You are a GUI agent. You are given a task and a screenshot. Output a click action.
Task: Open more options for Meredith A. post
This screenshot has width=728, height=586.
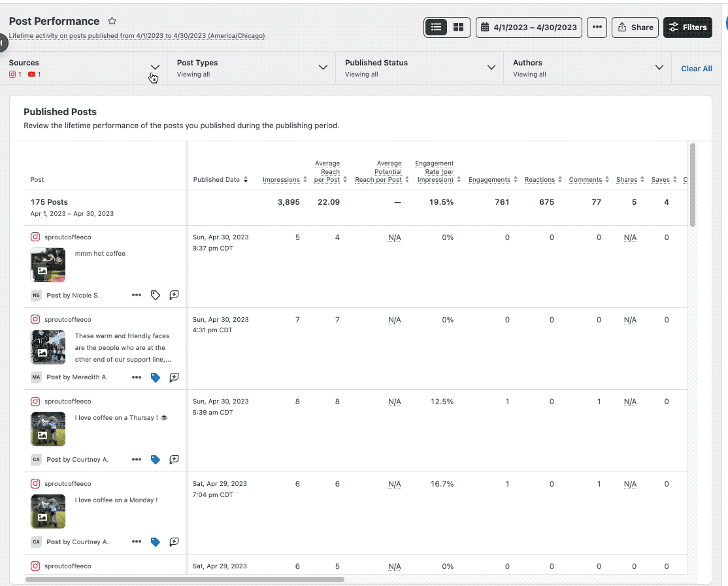(136, 377)
